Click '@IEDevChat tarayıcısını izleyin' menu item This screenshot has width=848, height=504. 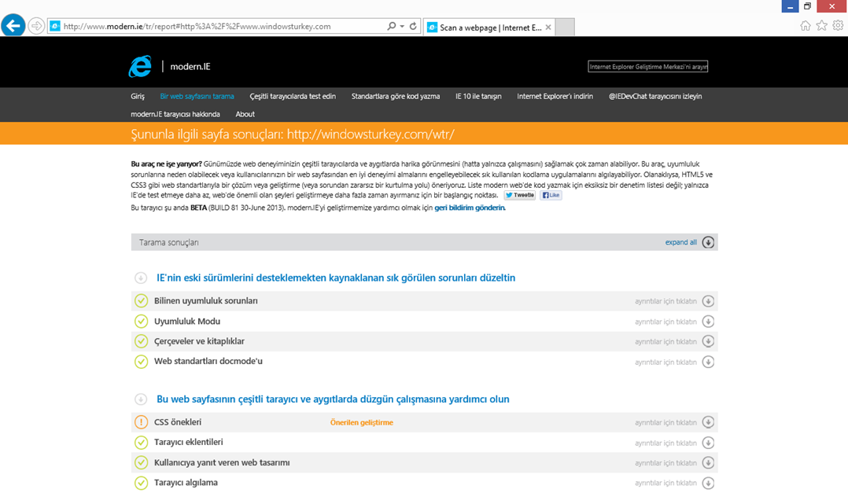tap(655, 96)
